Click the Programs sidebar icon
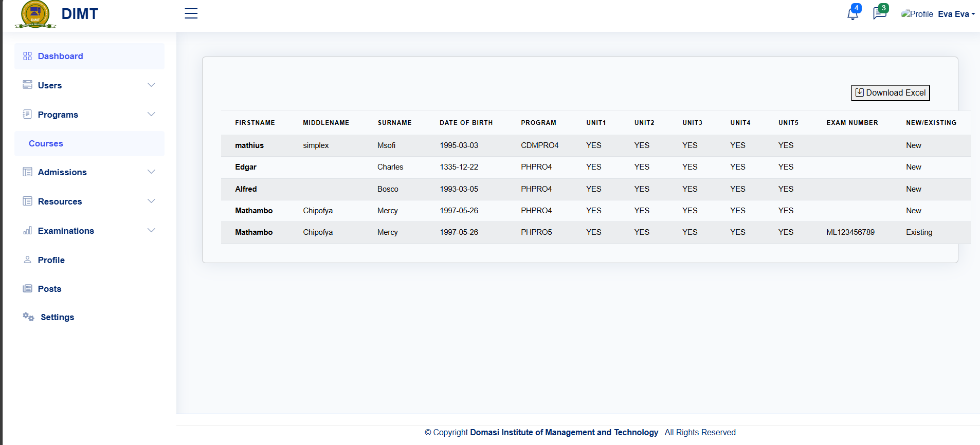The width and height of the screenshot is (980, 445). [x=27, y=114]
